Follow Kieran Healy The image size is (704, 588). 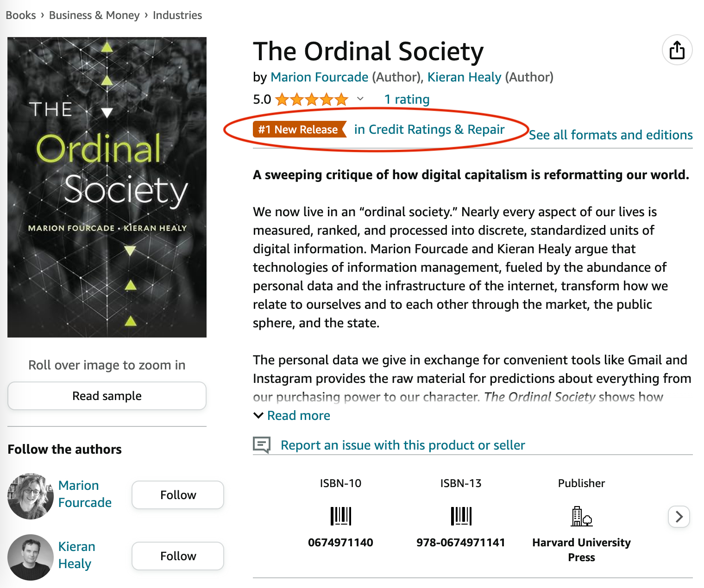[178, 556]
